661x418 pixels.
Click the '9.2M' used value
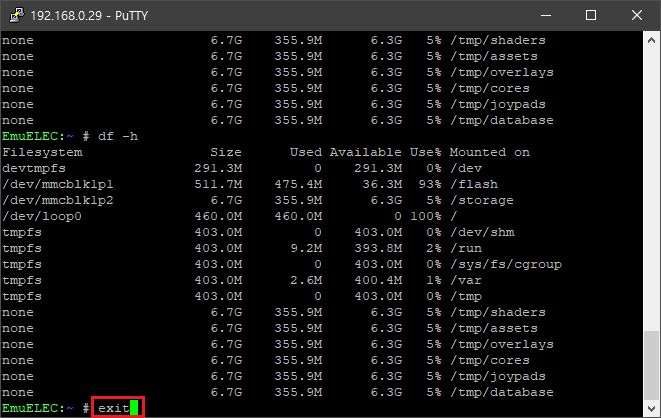tap(306, 249)
